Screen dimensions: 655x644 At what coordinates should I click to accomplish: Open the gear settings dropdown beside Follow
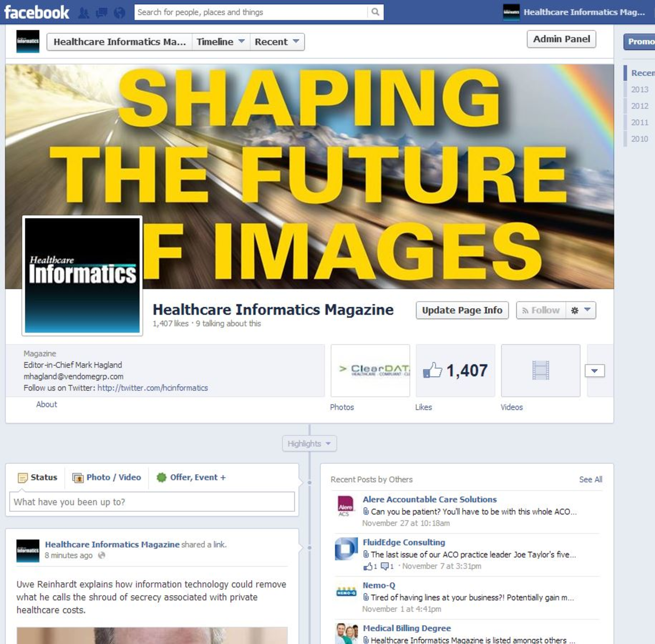pyautogui.click(x=580, y=310)
